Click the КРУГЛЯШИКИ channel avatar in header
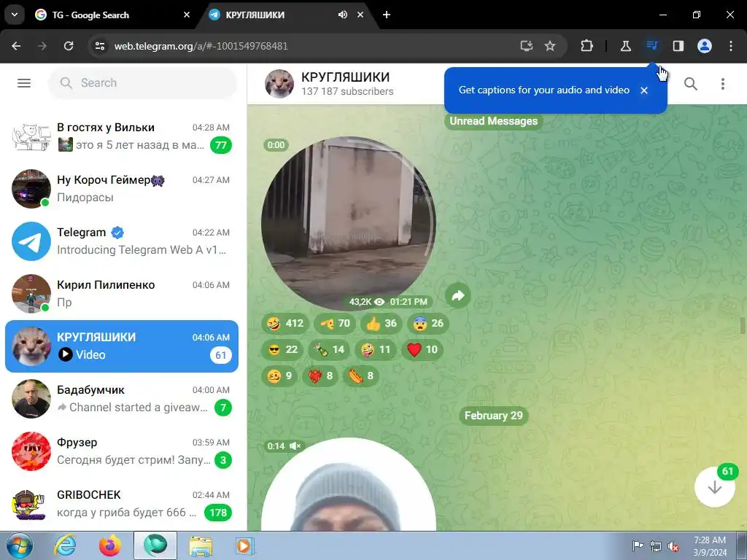 279,84
